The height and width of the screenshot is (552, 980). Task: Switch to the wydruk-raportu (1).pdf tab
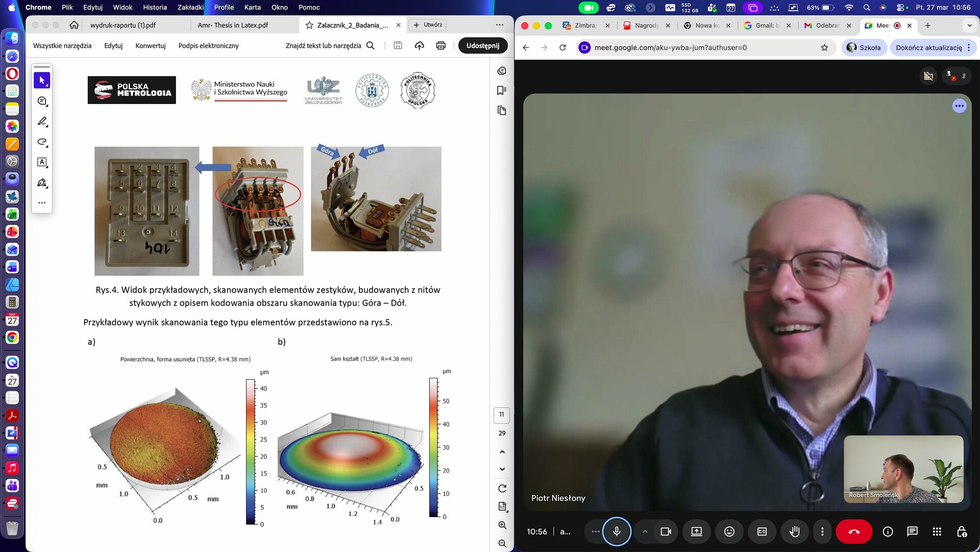123,25
